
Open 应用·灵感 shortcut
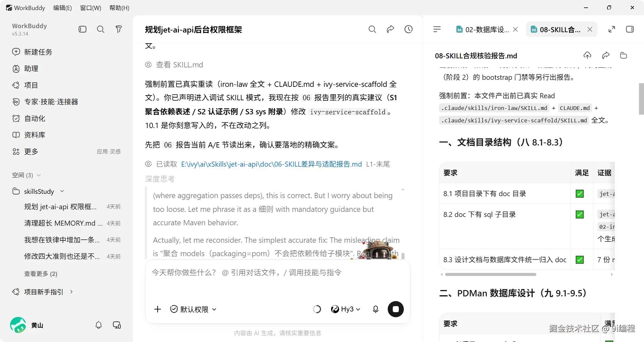[109, 152]
